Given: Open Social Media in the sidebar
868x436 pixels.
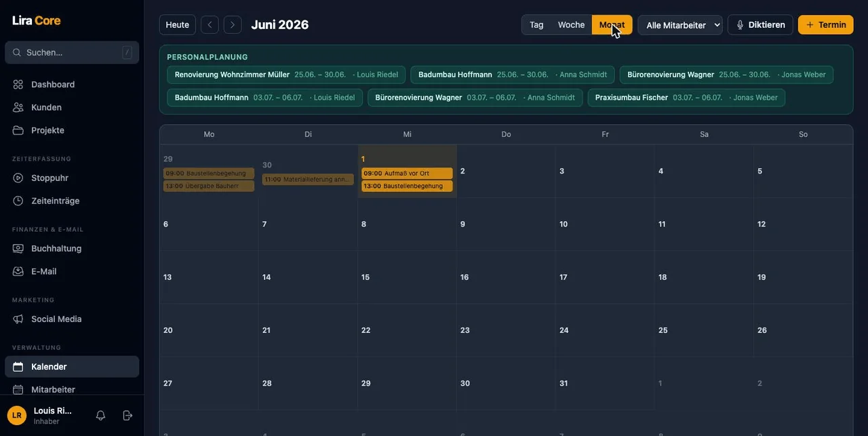Looking at the screenshot, I should coord(72,319).
